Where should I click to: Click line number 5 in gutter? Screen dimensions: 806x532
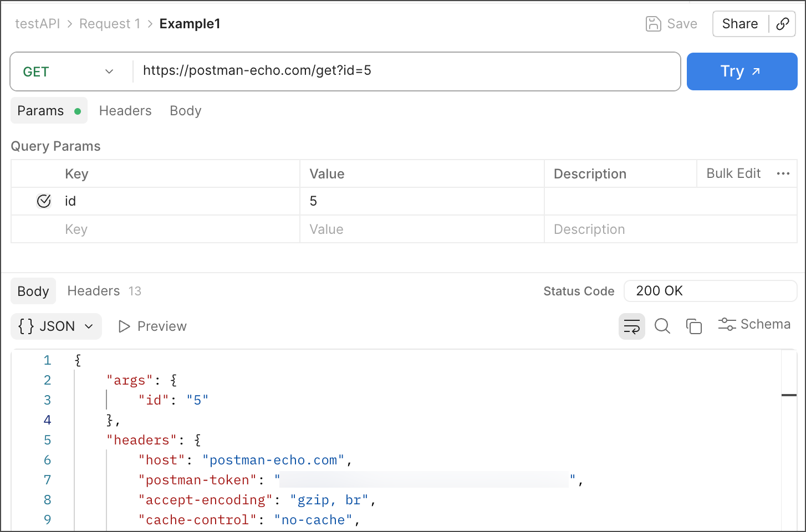pyautogui.click(x=48, y=440)
